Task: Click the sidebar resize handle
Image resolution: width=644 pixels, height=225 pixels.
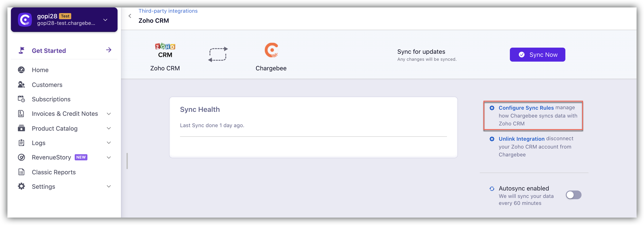Action: (127, 161)
